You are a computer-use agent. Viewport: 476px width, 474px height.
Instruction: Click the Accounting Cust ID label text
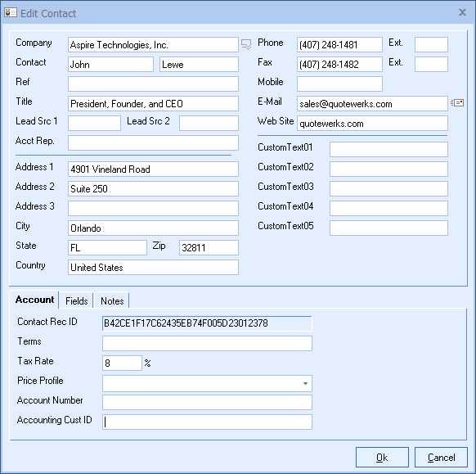point(55,420)
